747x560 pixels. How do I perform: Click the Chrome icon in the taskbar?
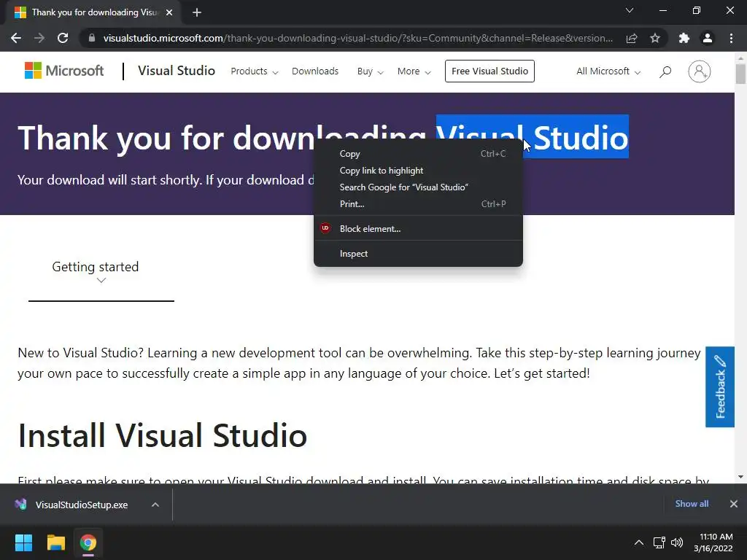(88, 542)
